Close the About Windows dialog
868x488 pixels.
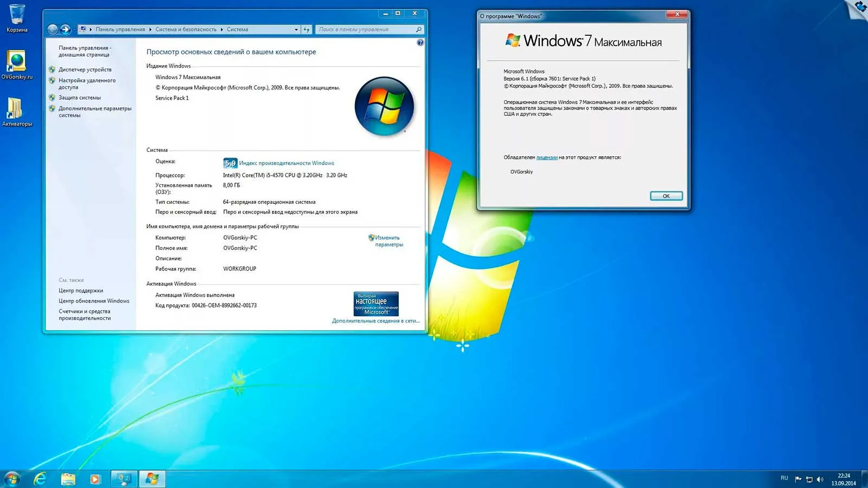677,14
